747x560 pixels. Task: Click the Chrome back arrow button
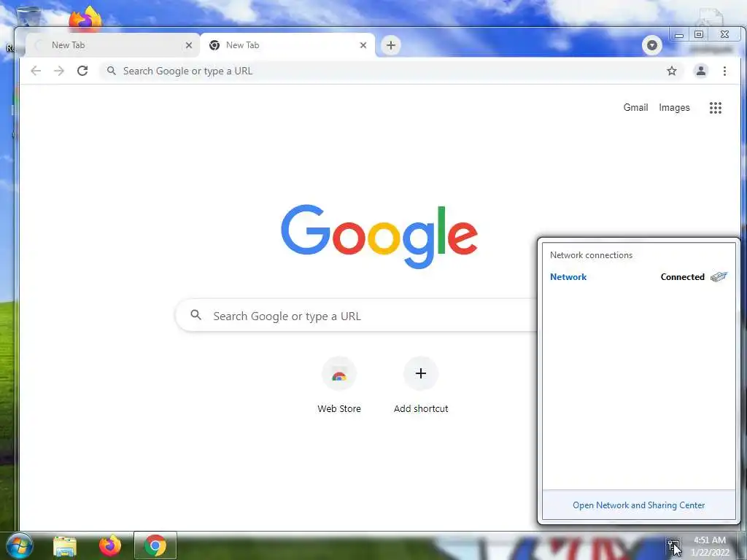(36, 71)
